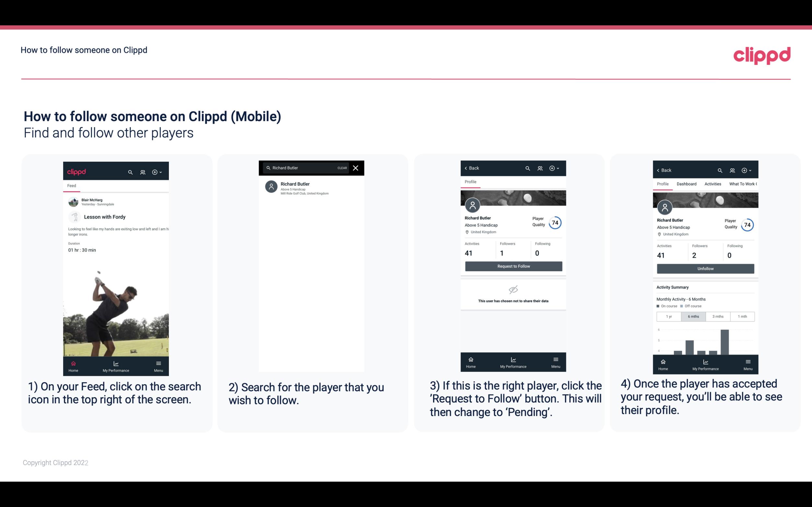Switch to the Dashboard tab on profile
Screen dimensions: 812x507
687,183
